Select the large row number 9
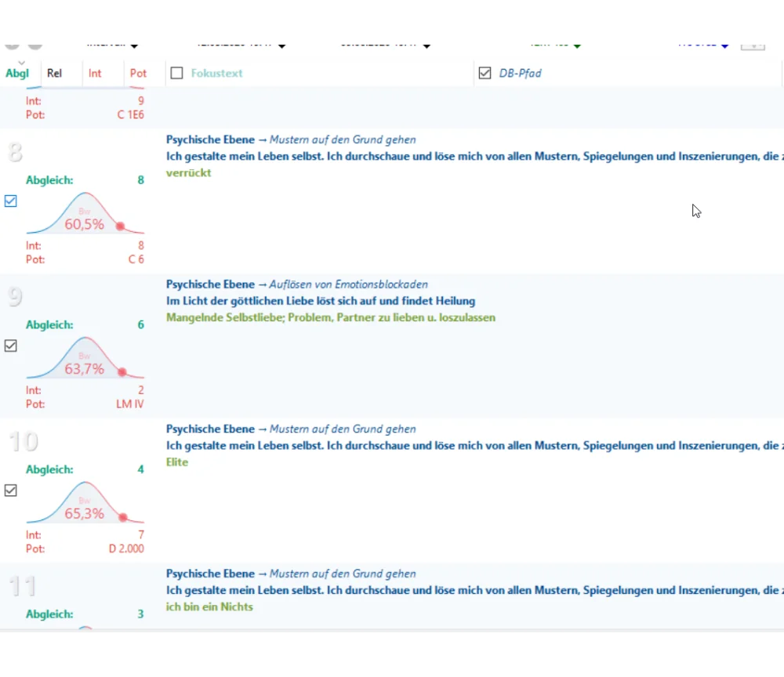The image size is (784, 677). point(15,297)
